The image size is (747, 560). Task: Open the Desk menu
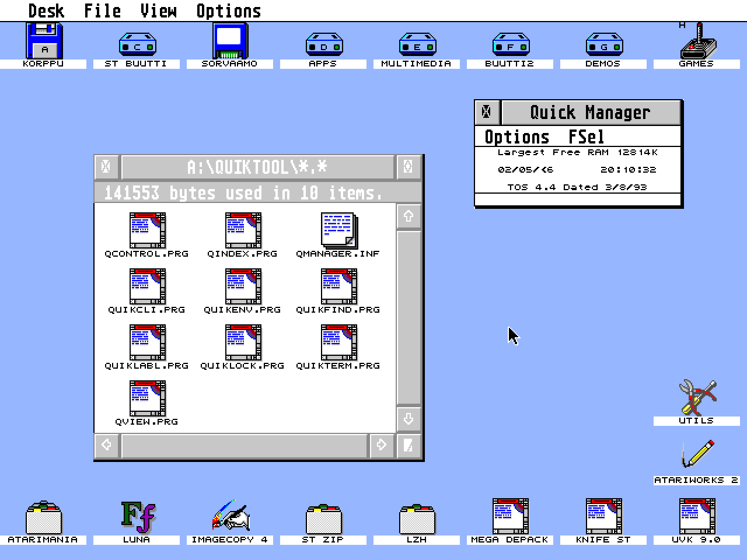pos(47,10)
